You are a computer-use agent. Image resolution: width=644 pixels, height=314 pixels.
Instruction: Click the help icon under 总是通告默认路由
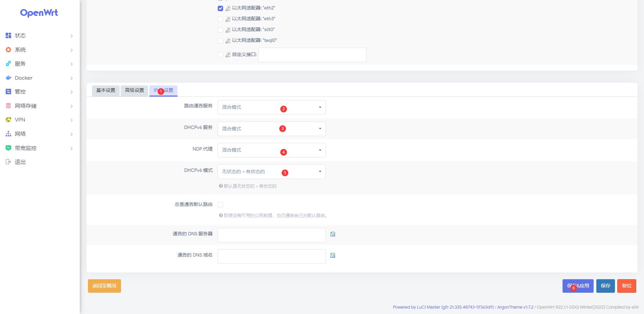pos(221,215)
